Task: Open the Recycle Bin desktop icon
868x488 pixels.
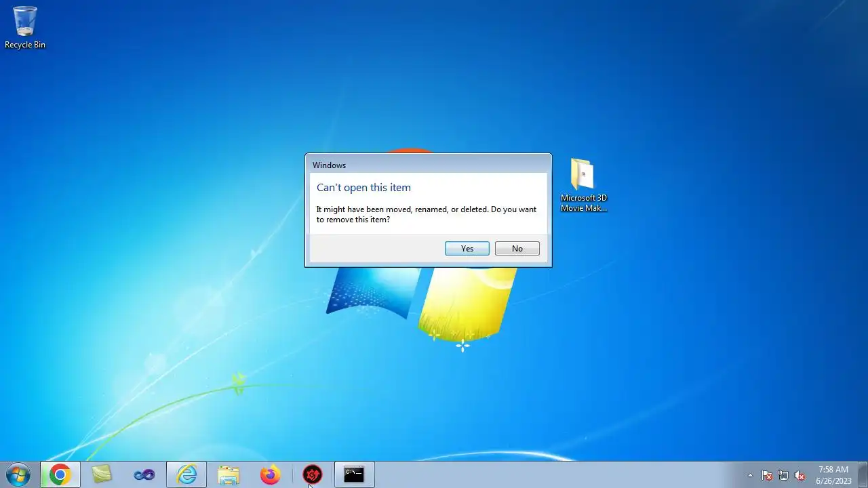Action: [x=25, y=28]
